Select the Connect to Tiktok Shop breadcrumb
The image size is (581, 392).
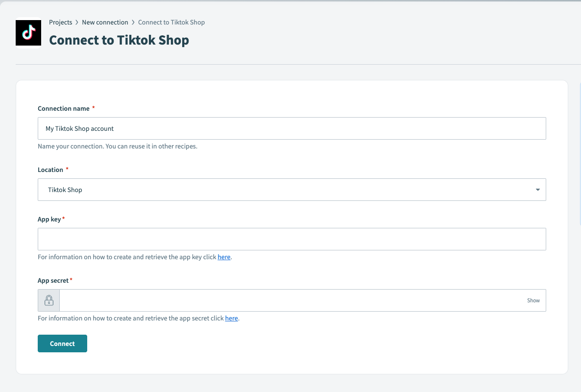[171, 22]
